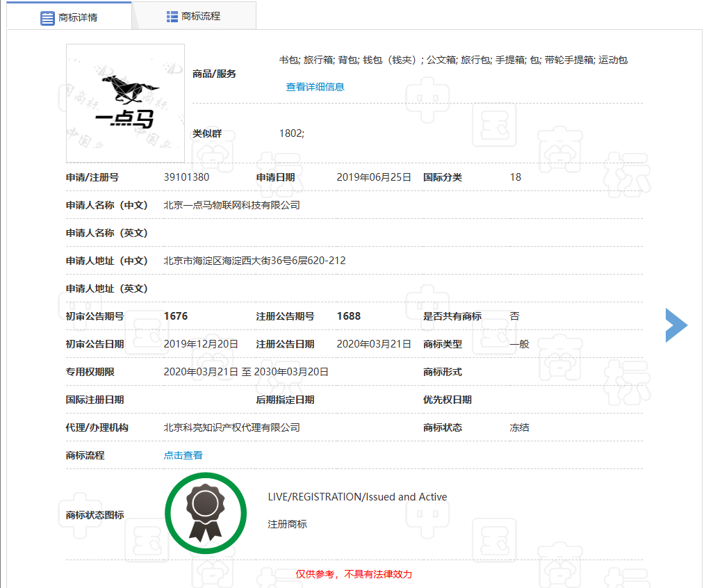
Task: Click the blue next arrow on right
Action: click(x=676, y=325)
